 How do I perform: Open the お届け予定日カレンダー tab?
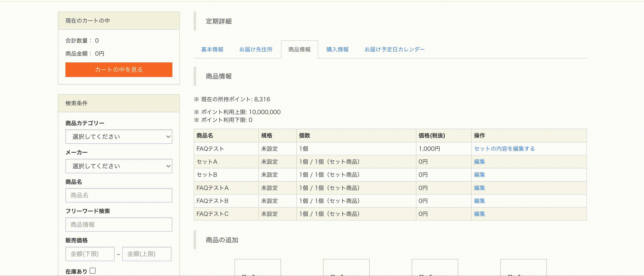[x=395, y=49]
